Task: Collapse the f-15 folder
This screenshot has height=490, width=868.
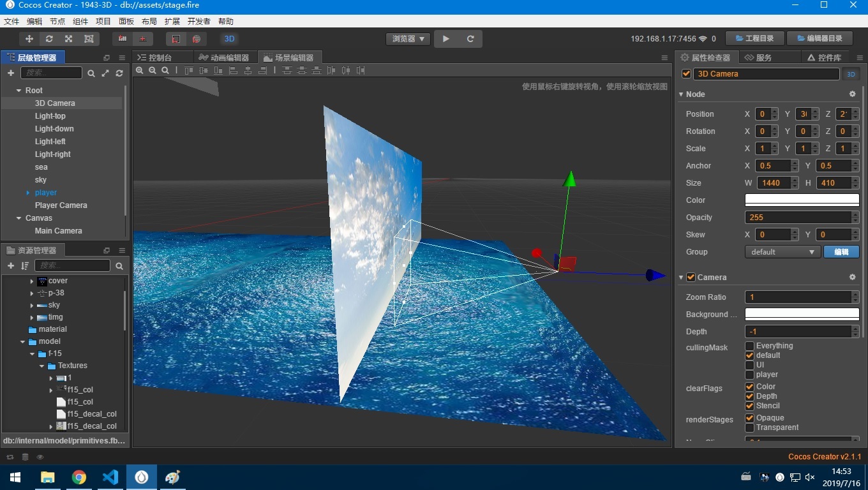Action: pos(32,354)
